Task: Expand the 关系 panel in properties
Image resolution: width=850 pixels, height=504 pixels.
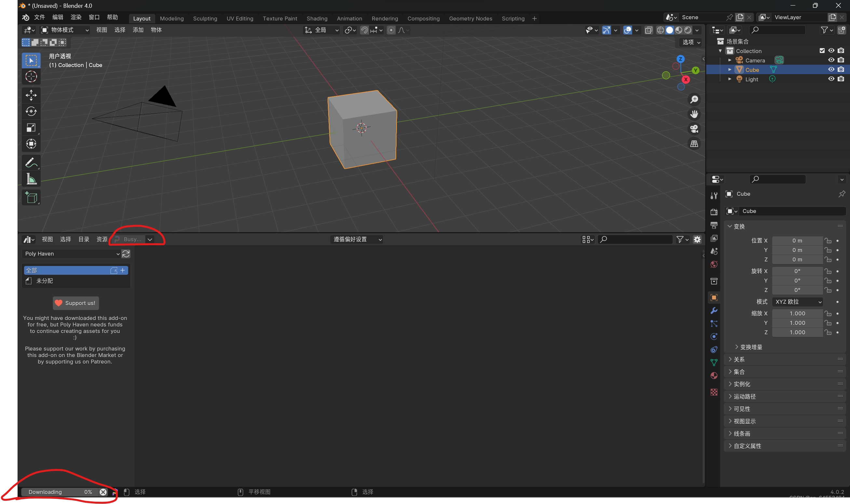Action: (739, 359)
